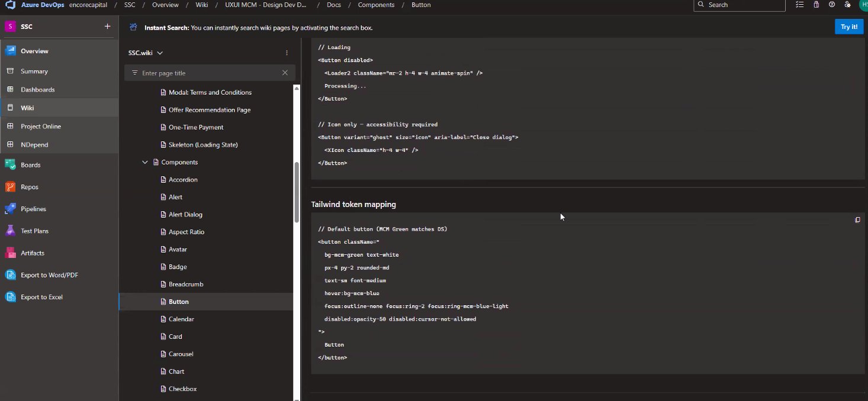Open the Accordion wiki page
The width and height of the screenshot is (868, 401).
tap(183, 180)
